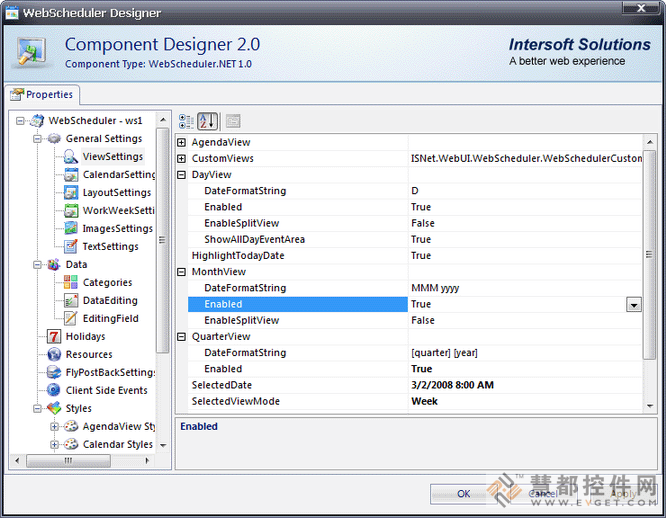The height and width of the screenshot is (518, 666).
Task: Click the Data node icon
Action: point(54,265)
